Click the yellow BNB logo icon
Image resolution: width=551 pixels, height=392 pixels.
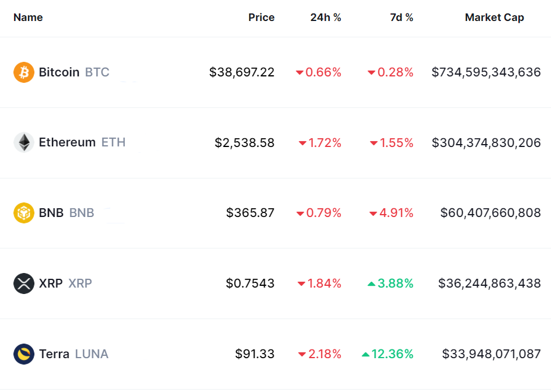point(24,213)
